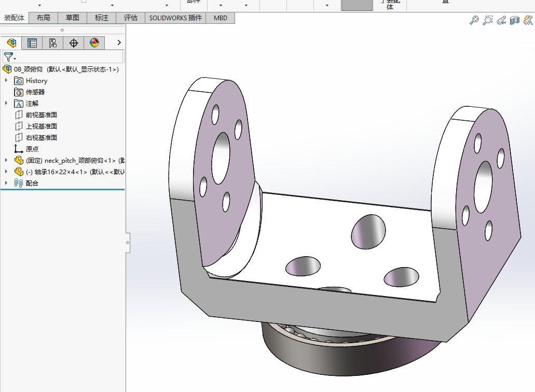
Task: Toggle the Section View tool
Action: [515, 20]
